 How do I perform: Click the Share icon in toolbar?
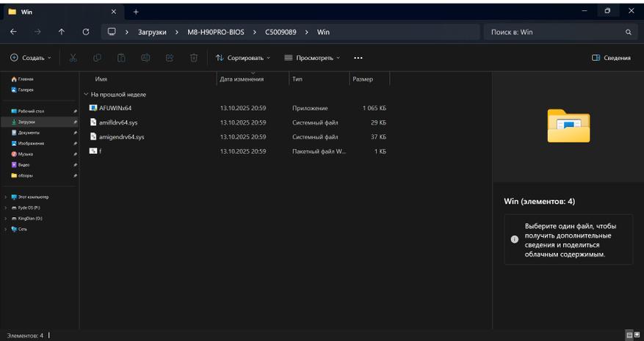click(x=170, y=58)
